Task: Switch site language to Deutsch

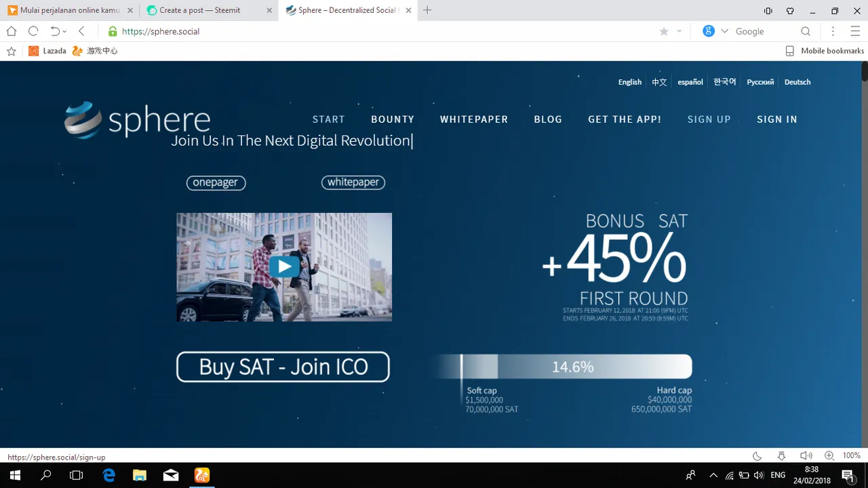Action: pos(797,82)
